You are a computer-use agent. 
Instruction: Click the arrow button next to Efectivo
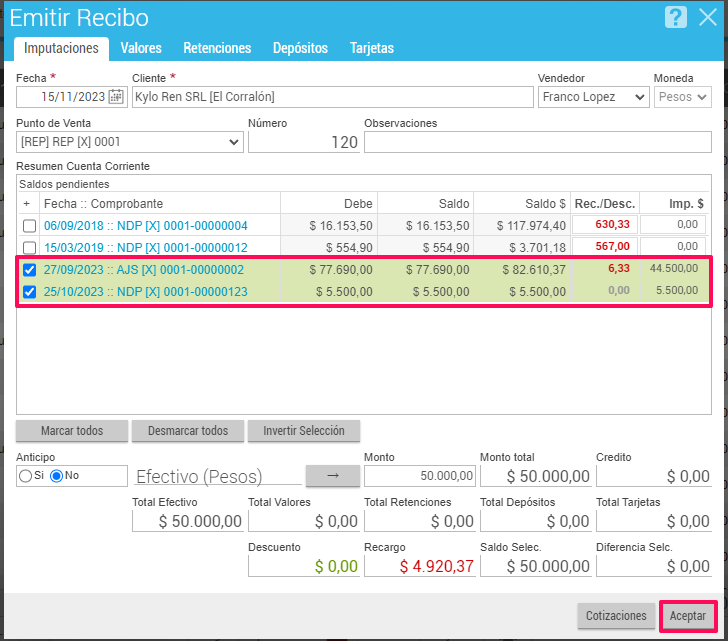[x=333, y=476]
